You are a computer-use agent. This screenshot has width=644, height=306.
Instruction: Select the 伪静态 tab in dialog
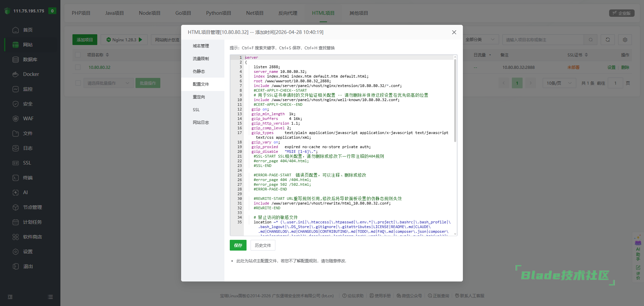click(199, 72)
